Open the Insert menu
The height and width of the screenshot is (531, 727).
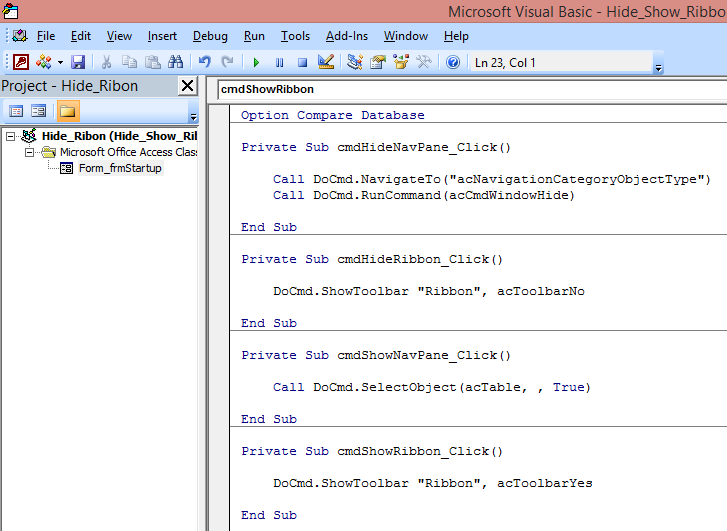(162, 36)
